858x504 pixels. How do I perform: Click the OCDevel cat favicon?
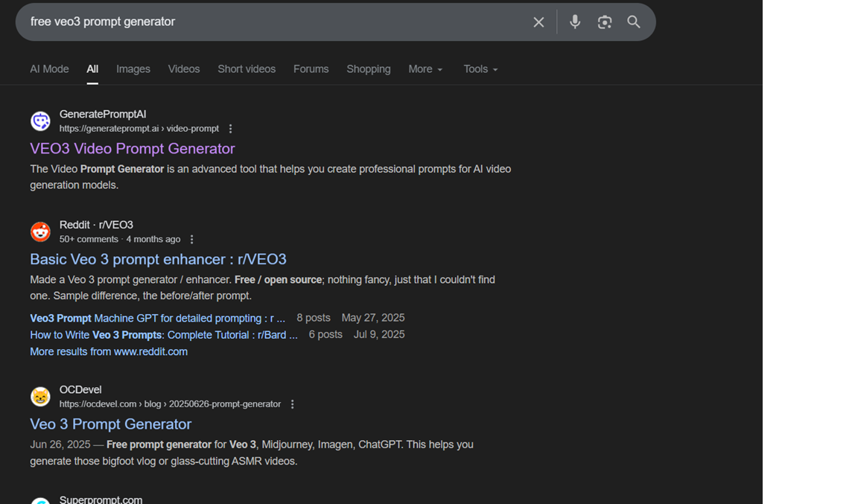point(40,396)
